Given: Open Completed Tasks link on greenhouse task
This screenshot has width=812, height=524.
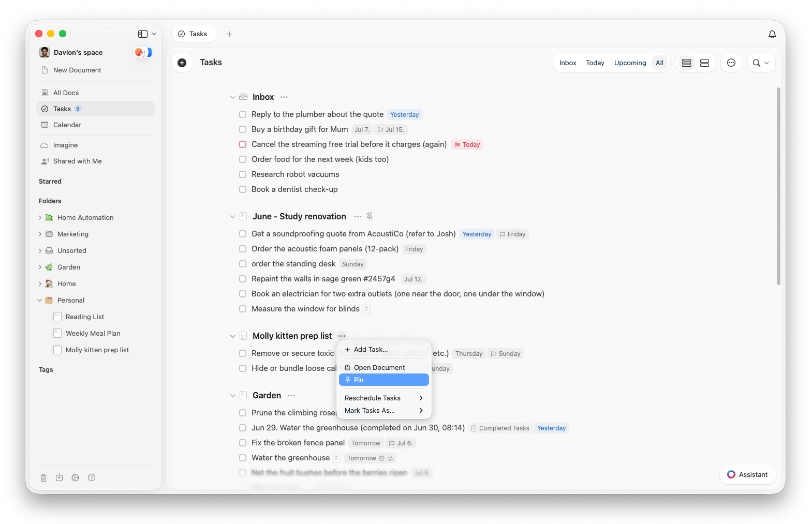Looking at the screenshot, I should 500,428.
